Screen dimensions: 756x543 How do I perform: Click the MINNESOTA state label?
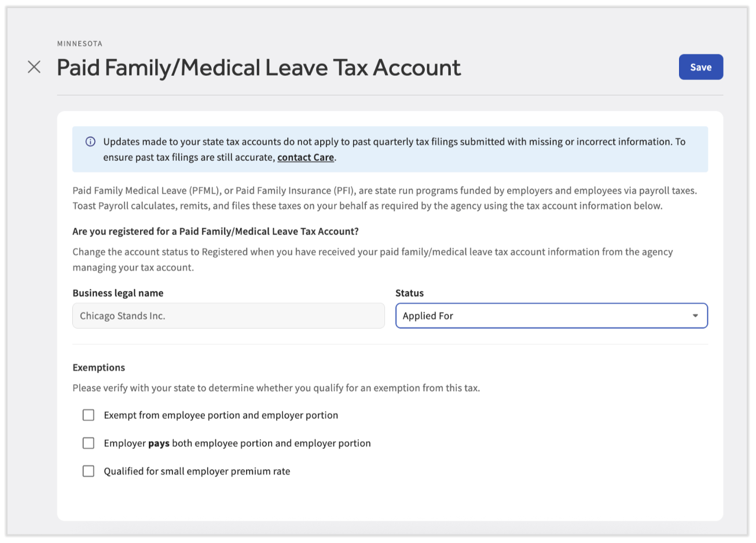click(x=80, y=43)
